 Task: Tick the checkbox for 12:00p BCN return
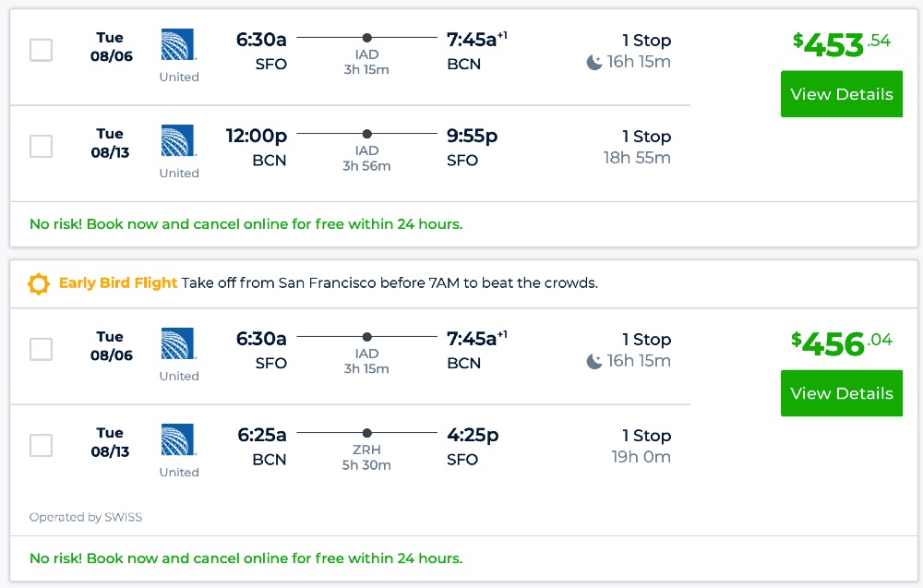point(42,146)
